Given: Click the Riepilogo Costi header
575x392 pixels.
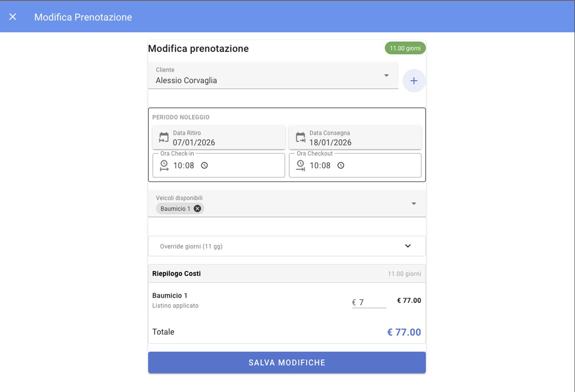Looking at the screenshot, I should click(x=287, y=274).
